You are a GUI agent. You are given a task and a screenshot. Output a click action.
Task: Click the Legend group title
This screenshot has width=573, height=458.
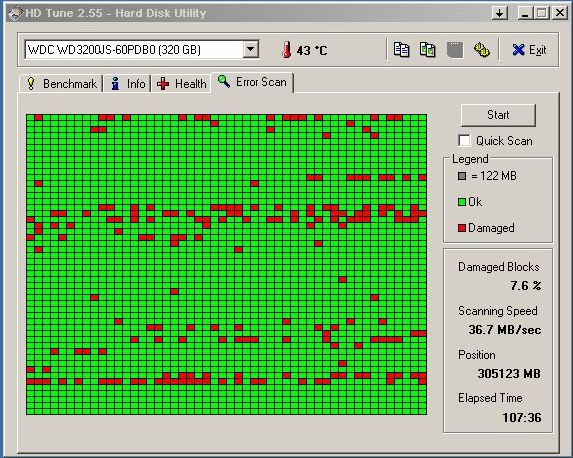coord(470,159)
